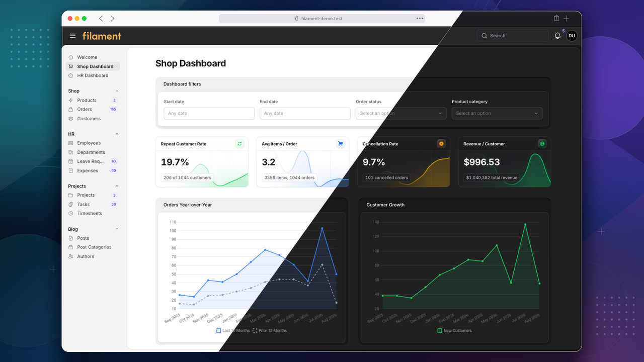Collapse the HR sidebar group

117,134
